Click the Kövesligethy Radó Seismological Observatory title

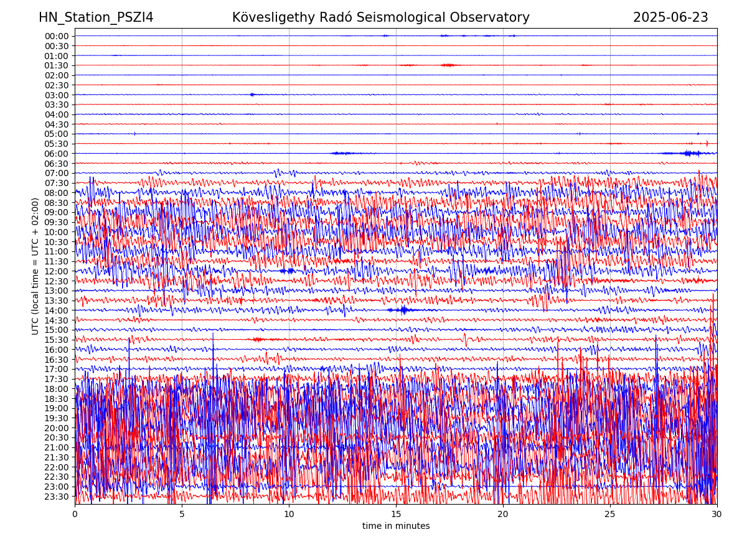(x=381, y=17)
